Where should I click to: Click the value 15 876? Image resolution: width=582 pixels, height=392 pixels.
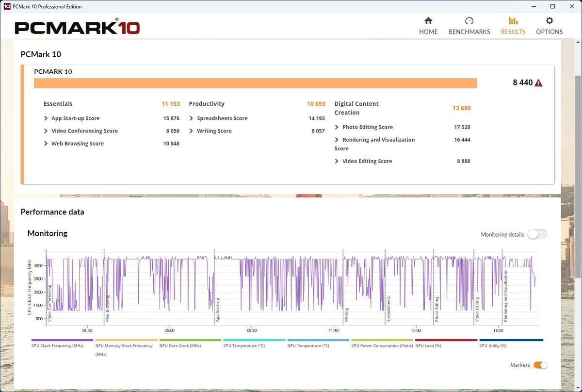(x=171, y=118)
